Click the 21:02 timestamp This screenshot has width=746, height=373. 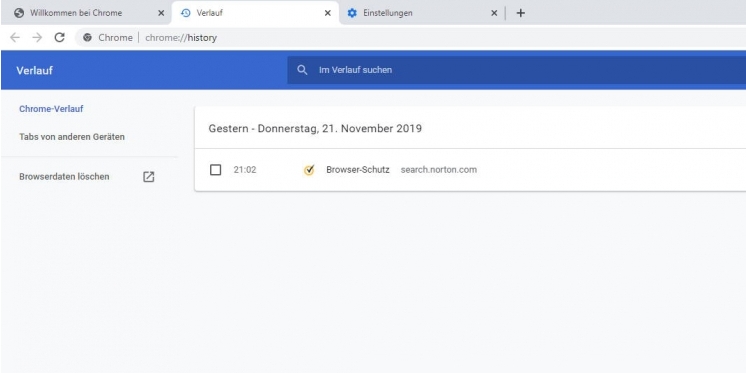coord(245,170)
